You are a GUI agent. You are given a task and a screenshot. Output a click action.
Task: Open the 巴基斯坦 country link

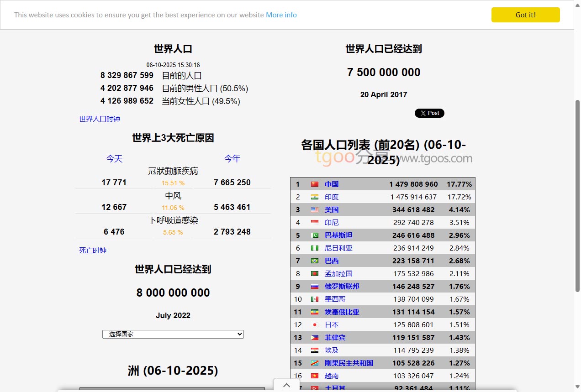338,235
